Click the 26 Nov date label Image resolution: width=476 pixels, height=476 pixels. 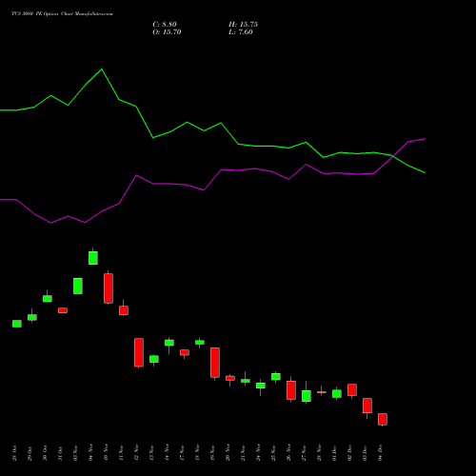click(288, 453)
